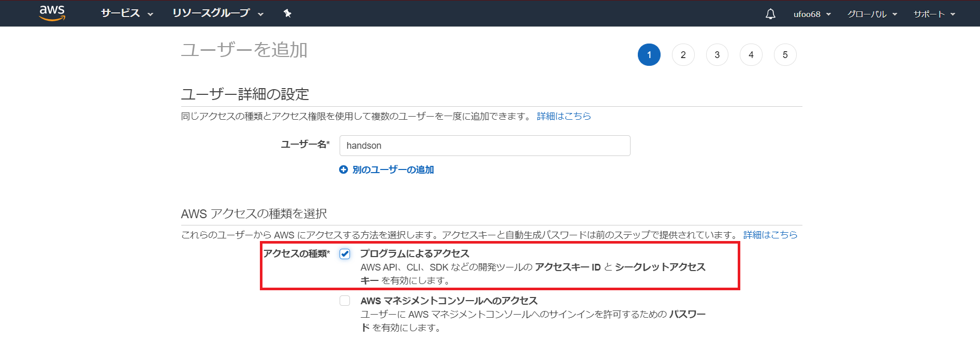Click the プログラムによるアクセス label text
Screen dimensions: 980x340
coord(415,253)
